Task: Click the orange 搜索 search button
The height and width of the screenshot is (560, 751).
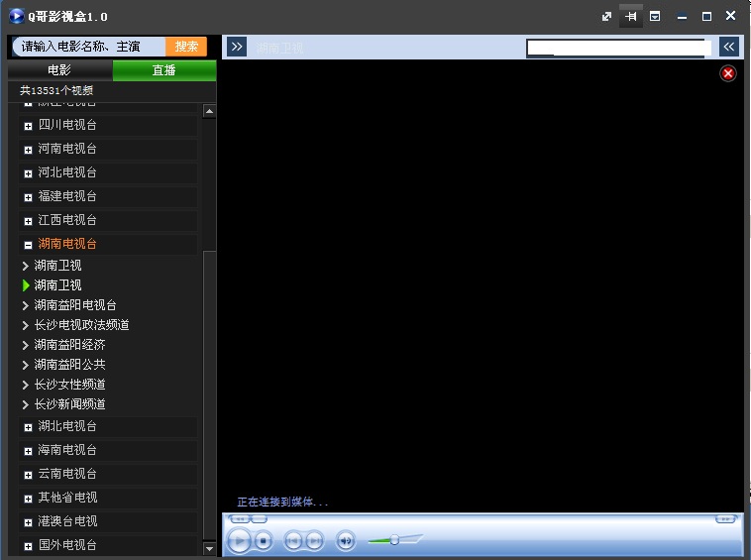Action: coord(186,47)
